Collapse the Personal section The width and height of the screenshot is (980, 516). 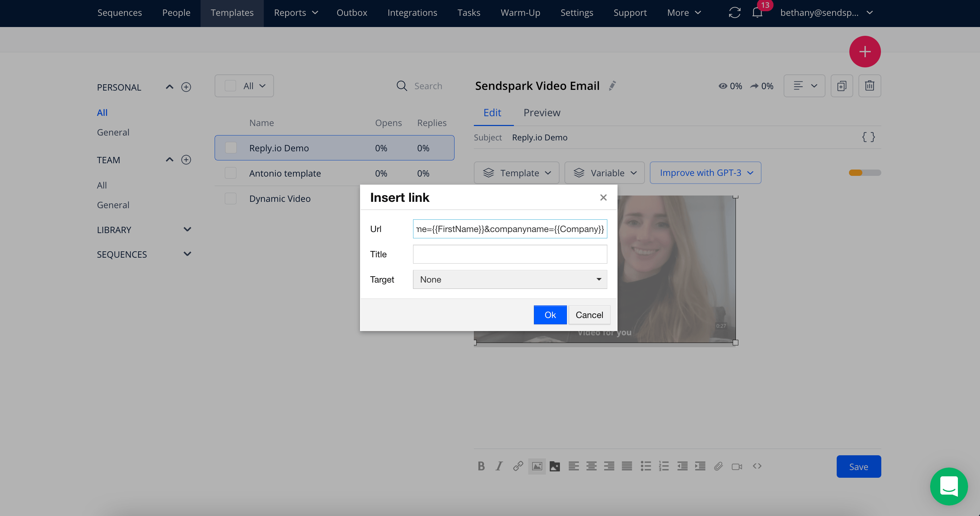pyautogui.click(x=170, y=87)
